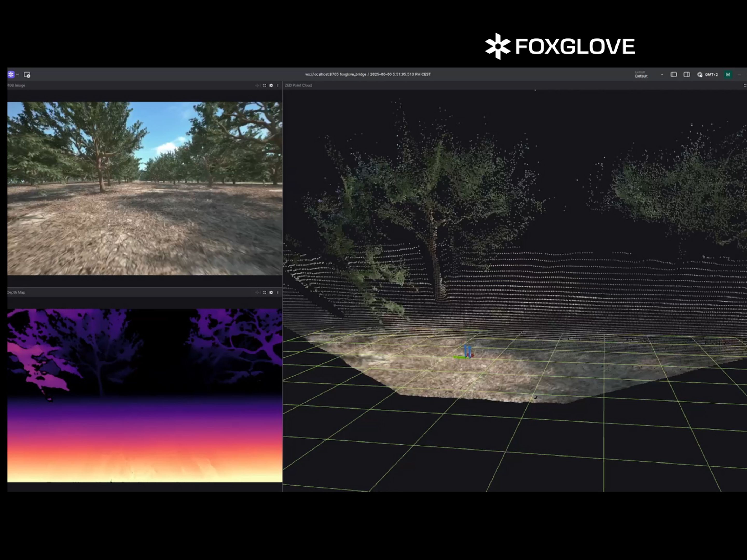Click the Foxglove app logo icon
This screenshot has height=560, width=747.
(x=11, y=74)
